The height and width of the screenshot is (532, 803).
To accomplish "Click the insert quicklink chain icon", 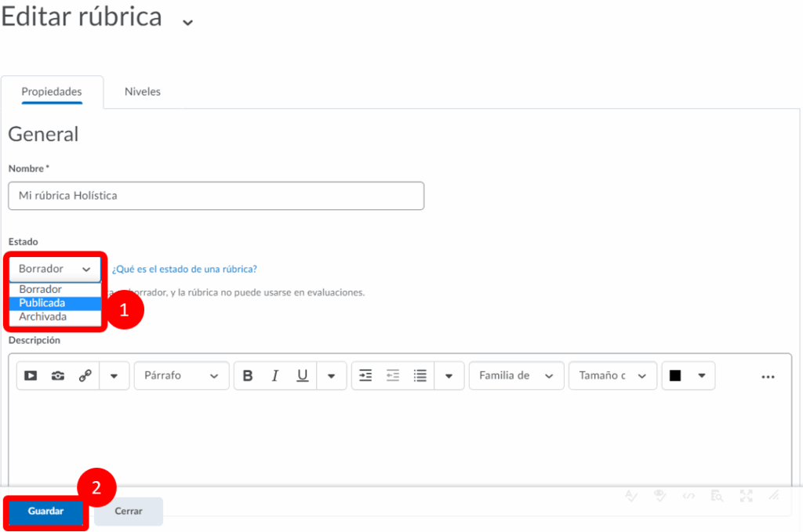I will 85,376.
